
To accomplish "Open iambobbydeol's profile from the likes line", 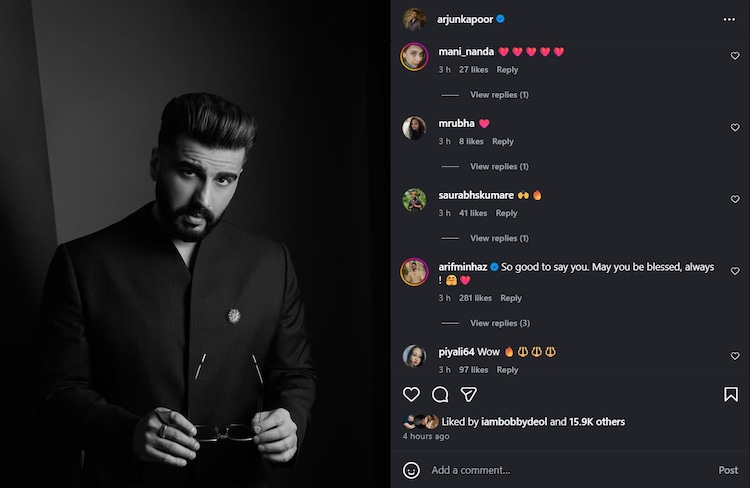I will (514, 422).
